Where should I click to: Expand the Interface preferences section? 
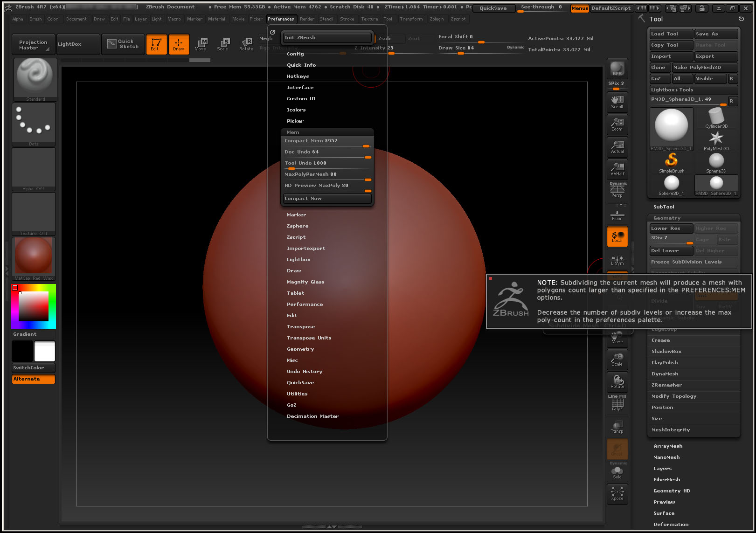coord(300,88)
